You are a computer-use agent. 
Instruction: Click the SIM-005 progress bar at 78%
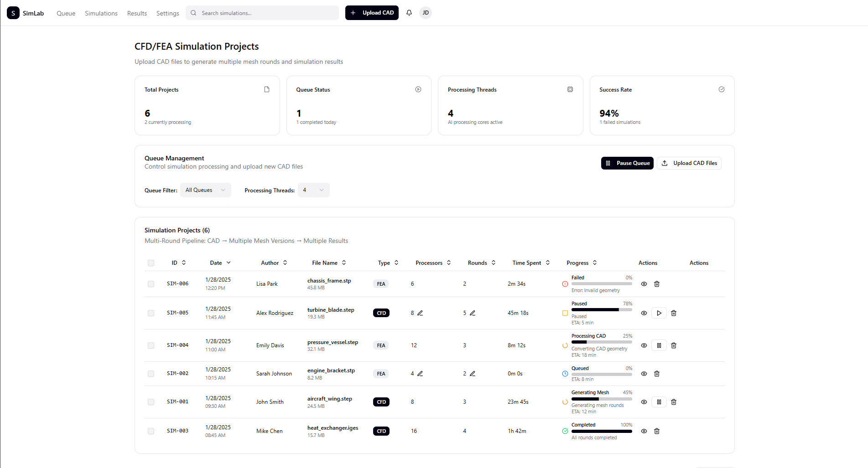pyautogui.click(x=602, y=310)
